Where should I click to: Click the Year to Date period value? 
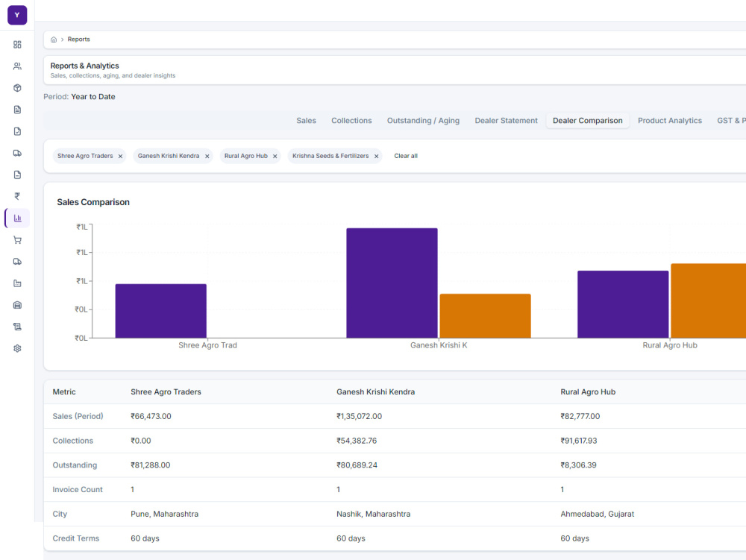93,96
